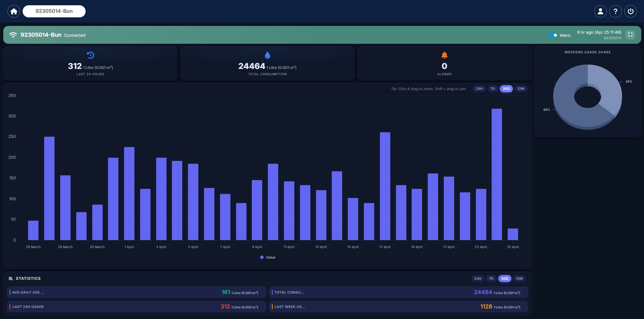Image resolution: width=644 pixels, height=319 pixels.
Task: Click the tallest bar for 24 April
Action: (496, 174)
